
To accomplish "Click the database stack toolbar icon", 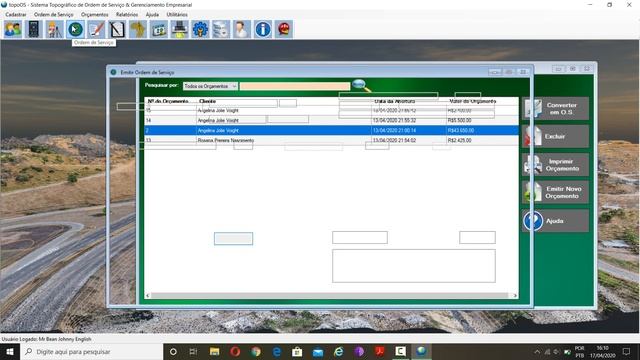I will pos(221,29).
